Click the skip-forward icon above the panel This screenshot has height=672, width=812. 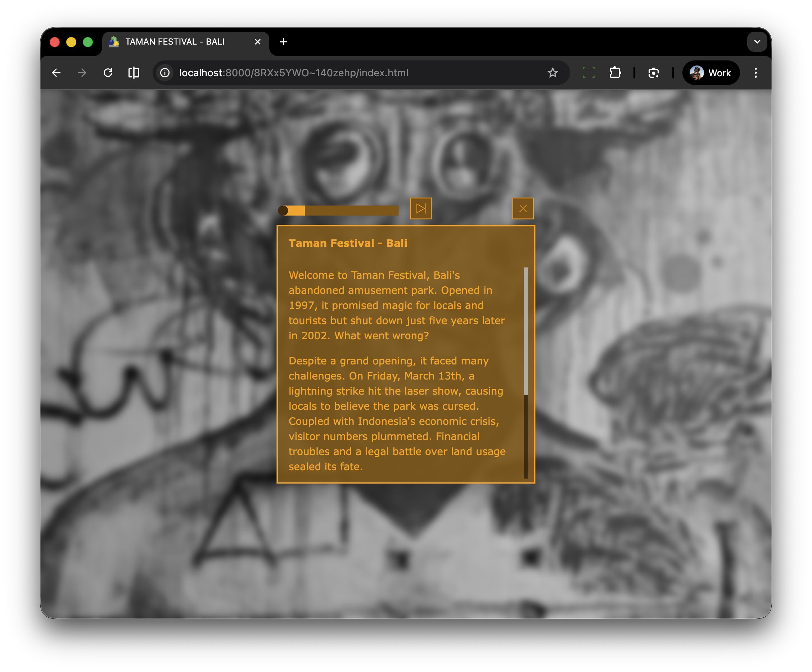(421, 209)
